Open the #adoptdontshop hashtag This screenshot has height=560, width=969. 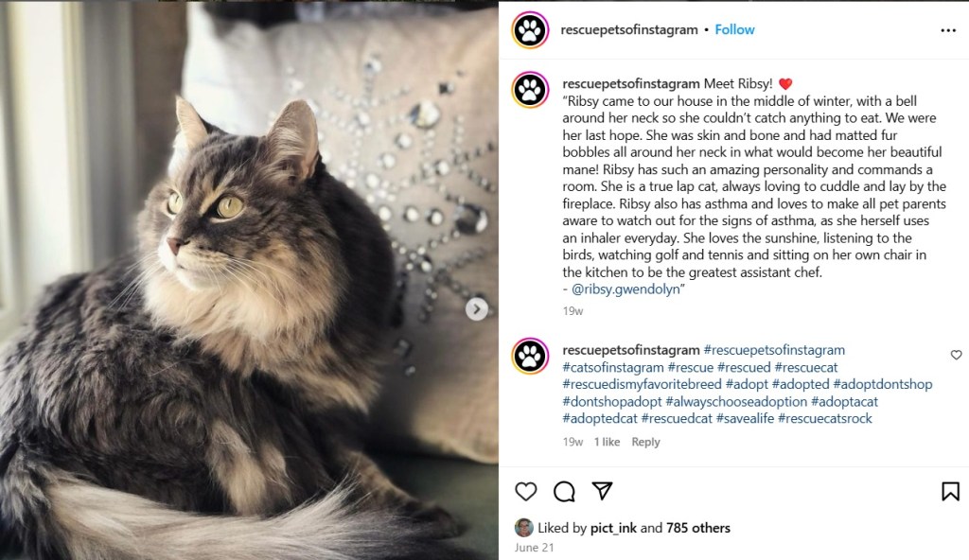click(883, 384)
